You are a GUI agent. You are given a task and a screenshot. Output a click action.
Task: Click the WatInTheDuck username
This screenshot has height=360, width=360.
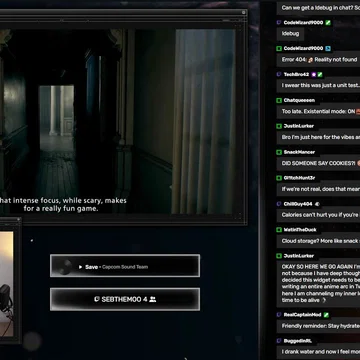300,230
